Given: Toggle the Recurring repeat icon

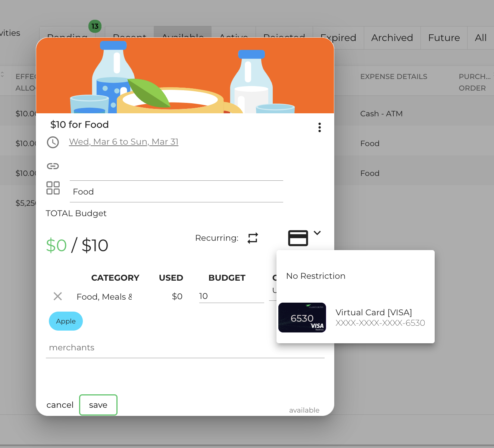Looking at the screenshot, I should click(253, 238).
